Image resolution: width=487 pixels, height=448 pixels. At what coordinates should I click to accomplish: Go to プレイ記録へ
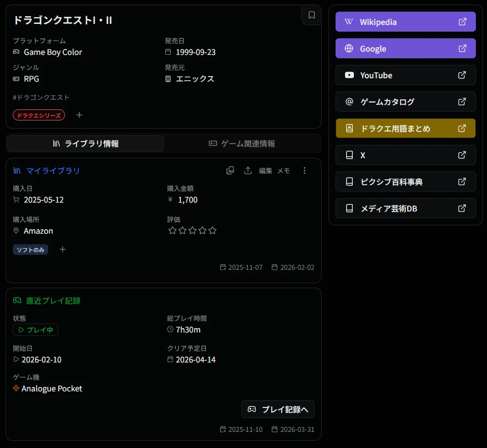pos(278,409)
